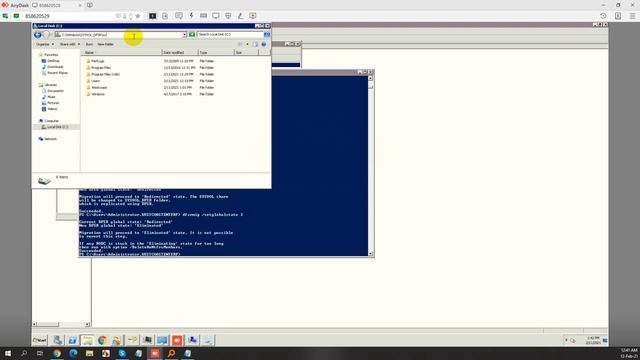Select Videos library in navigation pane
The image size is (640, 360).
click(x=52, y=109)
